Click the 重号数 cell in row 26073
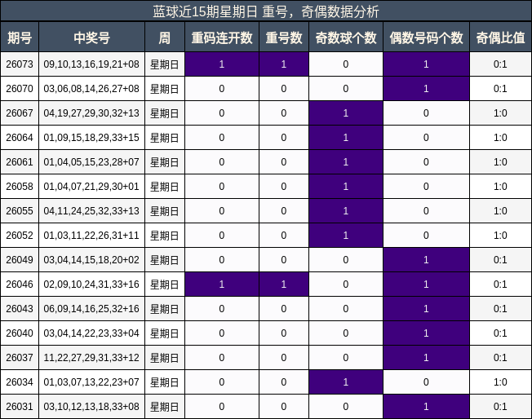The image size is (532, 419). click(x=284, y=64)
